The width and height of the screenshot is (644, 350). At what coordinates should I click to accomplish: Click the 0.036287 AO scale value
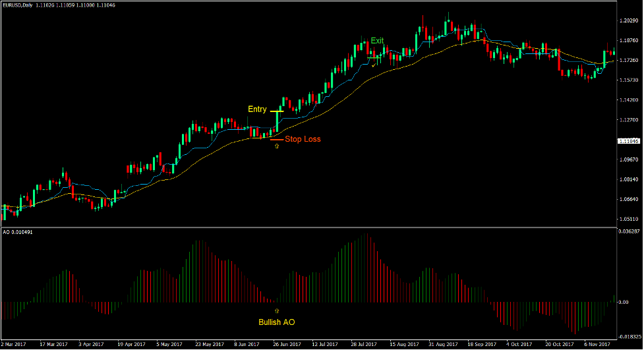tap(629, 232)
